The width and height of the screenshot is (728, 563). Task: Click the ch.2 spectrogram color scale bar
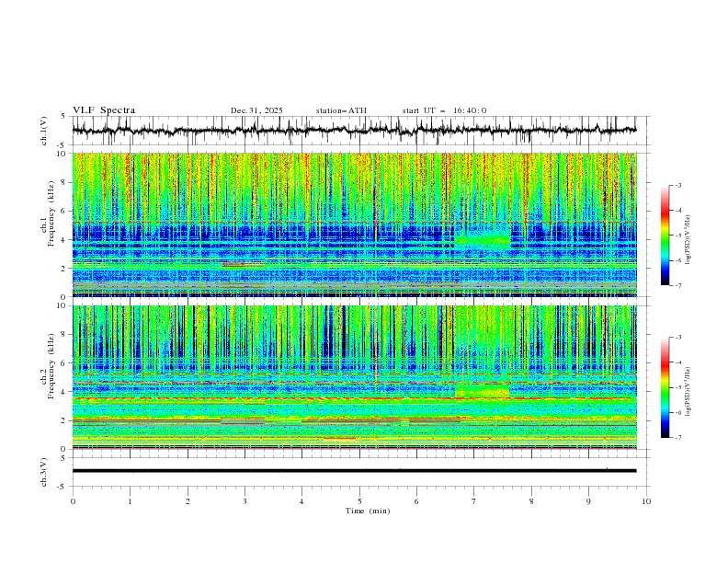coord(665,387)
